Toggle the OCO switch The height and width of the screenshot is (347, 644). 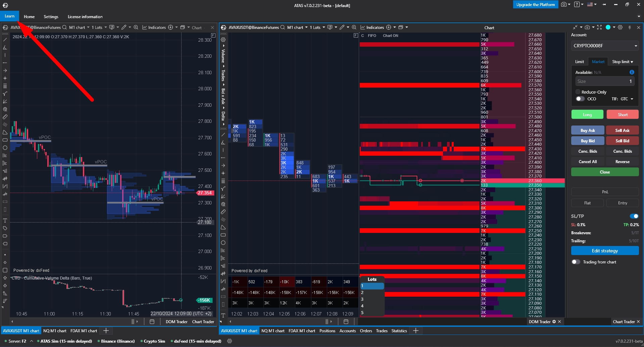[580, 99]
